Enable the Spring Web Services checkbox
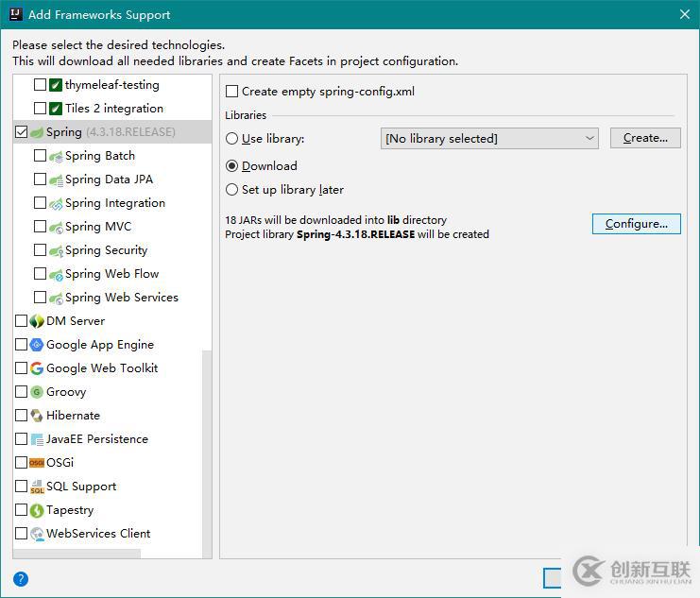 click(40, 297)
